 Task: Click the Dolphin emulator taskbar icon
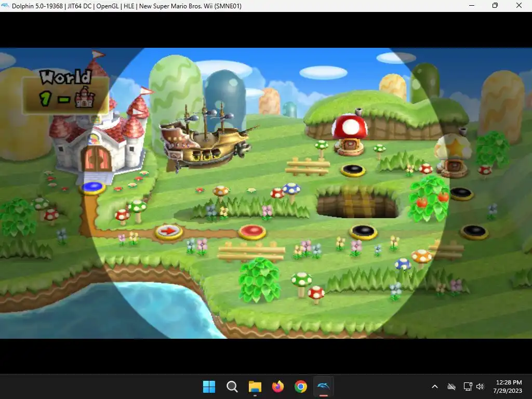(x=323, y=387)
